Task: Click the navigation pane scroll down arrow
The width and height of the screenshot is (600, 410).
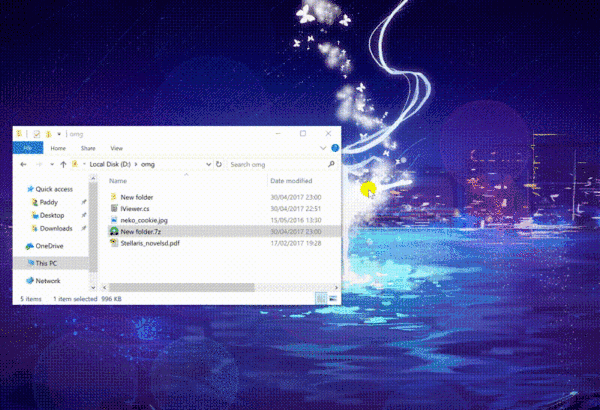Action: tap(93, 287)
